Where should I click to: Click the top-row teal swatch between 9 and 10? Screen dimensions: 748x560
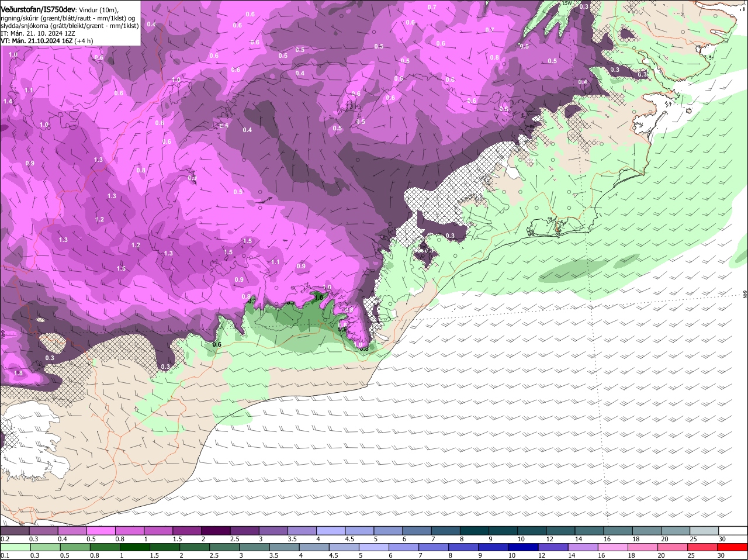point(504,531)
